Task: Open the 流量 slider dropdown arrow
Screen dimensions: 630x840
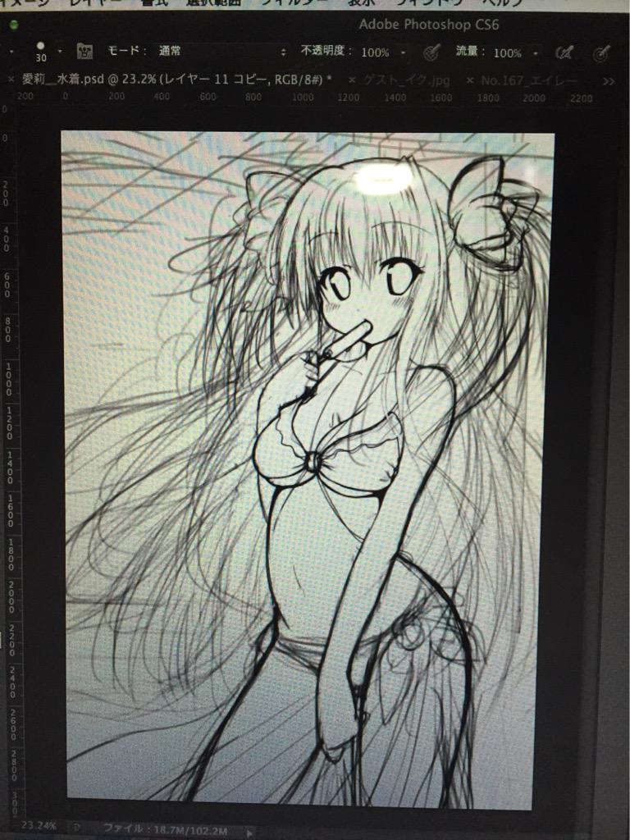Action: click(535, 53)
